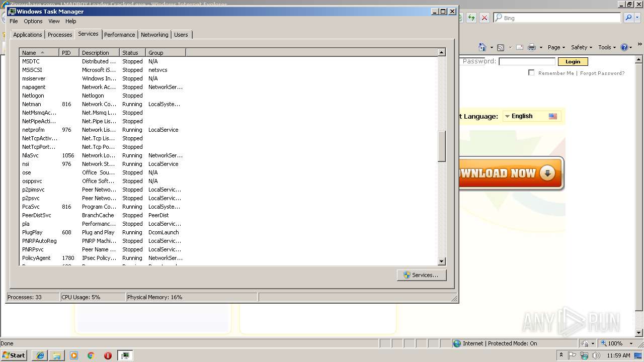Screen dimensions: 644x362
Task: Click the Services... button
Action: (422, 275)
